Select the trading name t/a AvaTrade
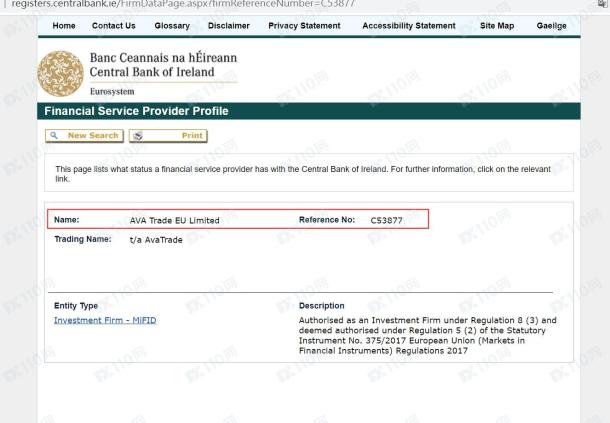 point(156,240)
